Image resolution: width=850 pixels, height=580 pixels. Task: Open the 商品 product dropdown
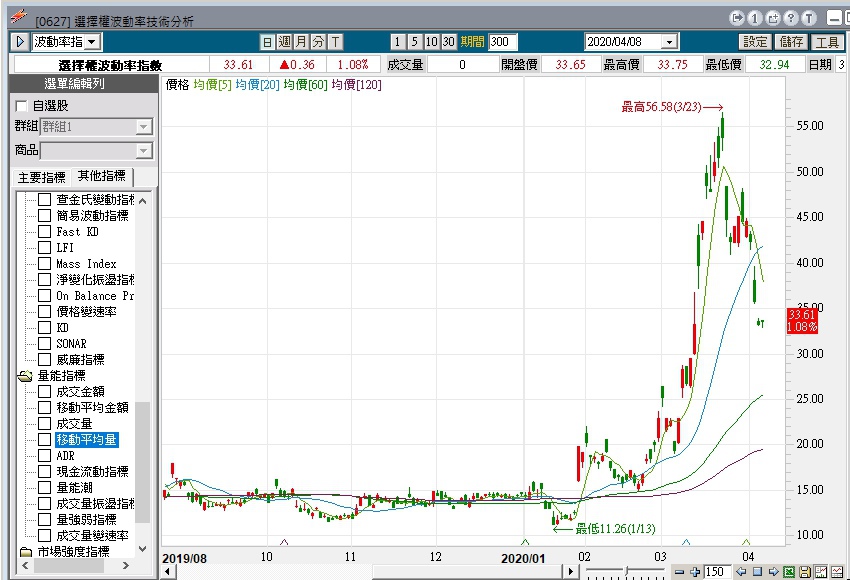(144, 150)
